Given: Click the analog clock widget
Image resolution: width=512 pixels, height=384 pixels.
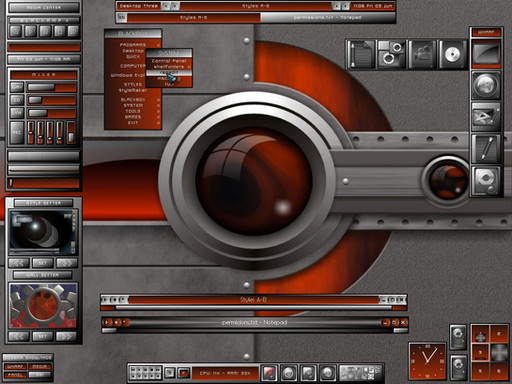Looking at the screenshot, I should [x=428, y=361].
